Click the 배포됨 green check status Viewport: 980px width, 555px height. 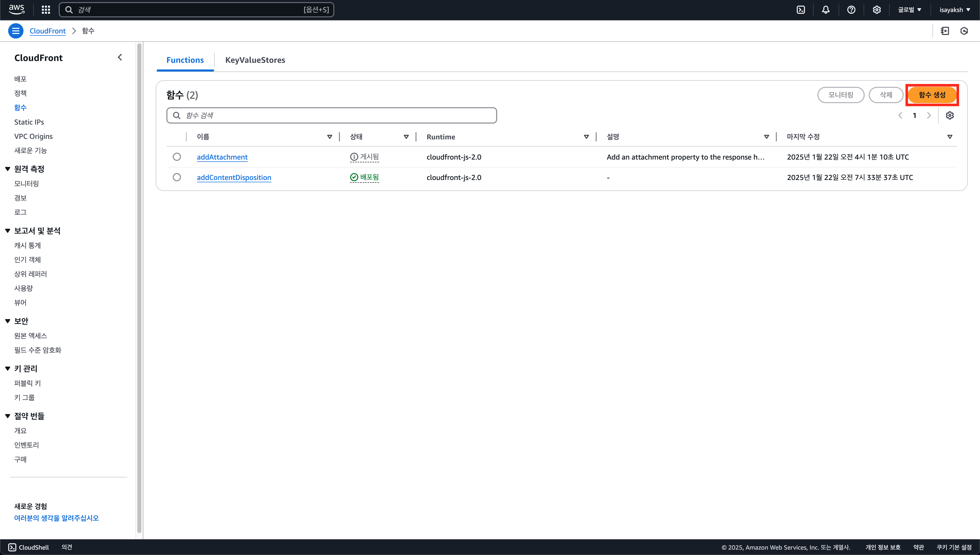[354, 177]
